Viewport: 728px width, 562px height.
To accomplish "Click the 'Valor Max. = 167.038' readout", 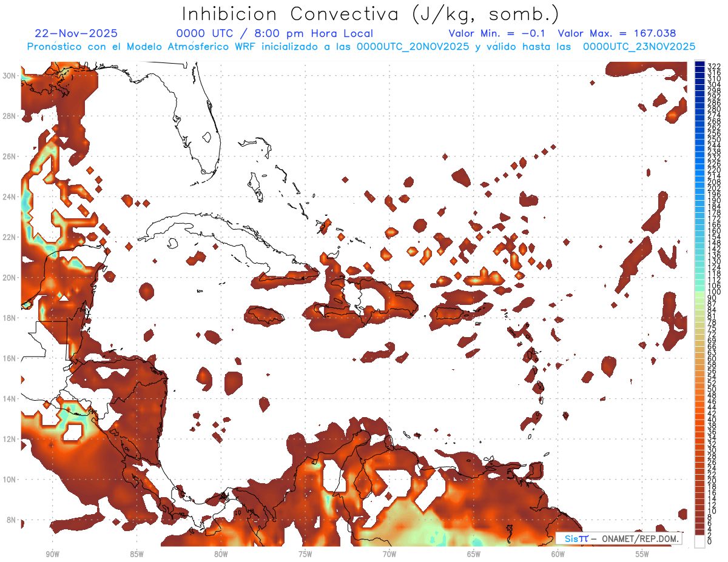I will click(x=617, y=33).
